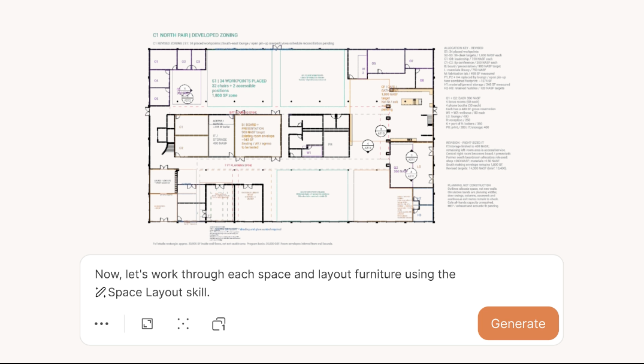Click the 'shading and glare control required' note

click(261, 229)
